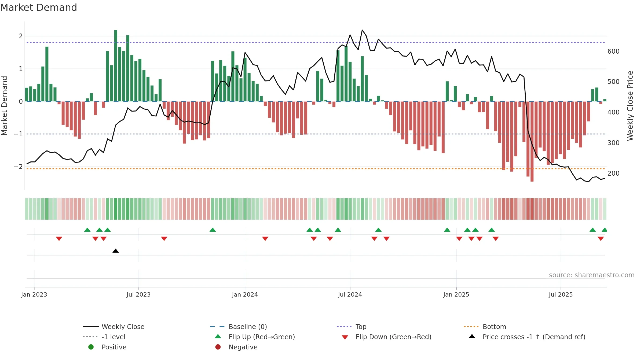Image resolution: width=644 pixels, height=362 pixels.
Task: Click the 500 price tick label
Action: click(x=613, y=82)
